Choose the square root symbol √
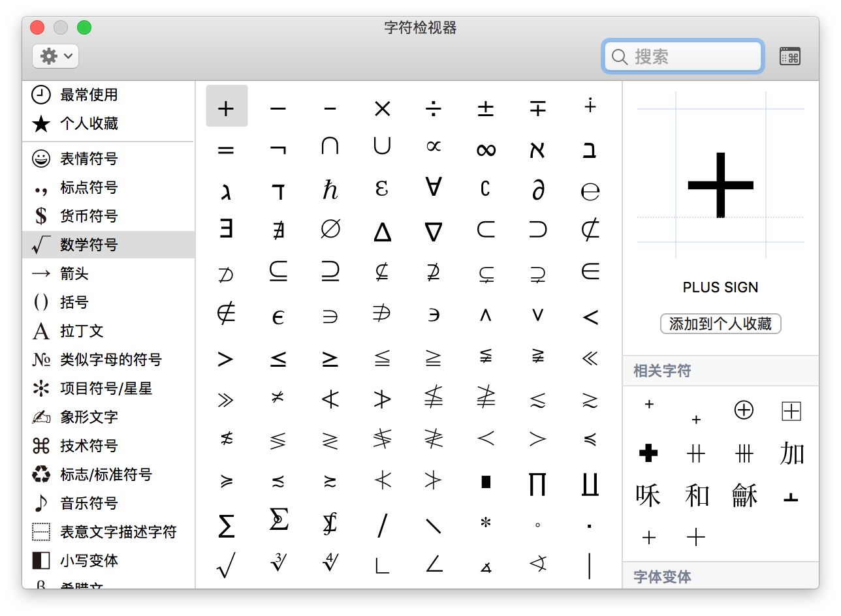The height and width of the screenshot is (616, 841). 226,565
